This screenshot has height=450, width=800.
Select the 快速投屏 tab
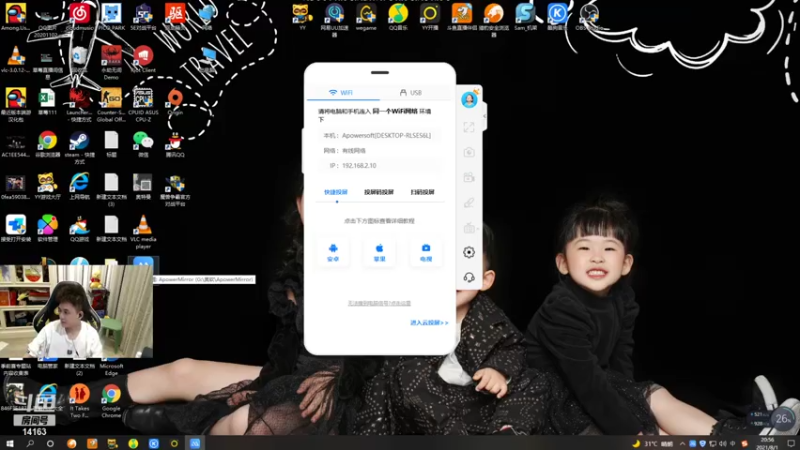pos(336,192)
